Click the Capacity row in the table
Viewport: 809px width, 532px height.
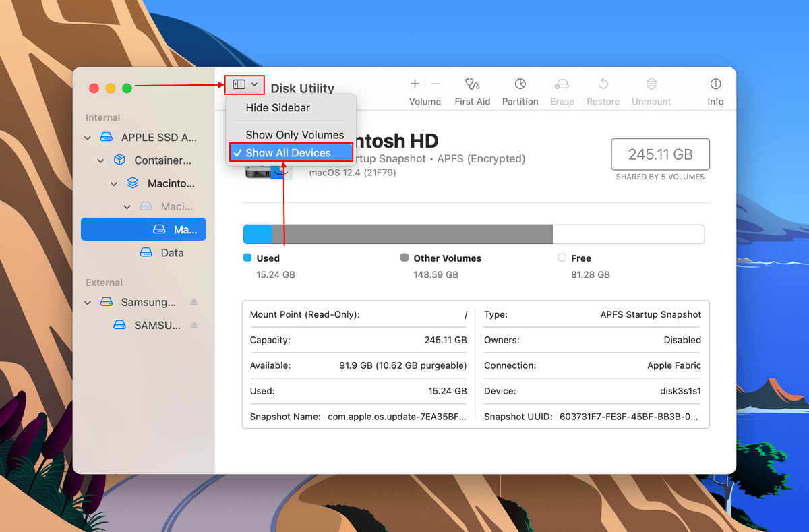(x=359, y=340)
